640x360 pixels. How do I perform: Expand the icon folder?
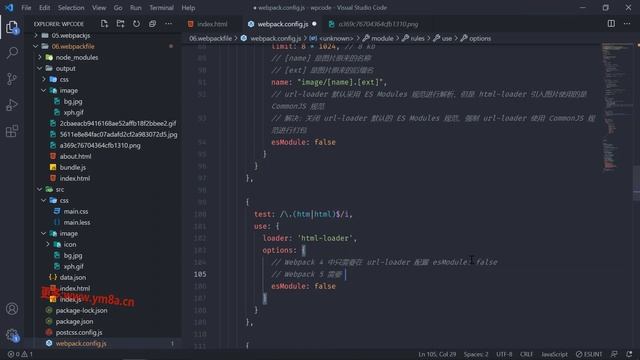69,244
